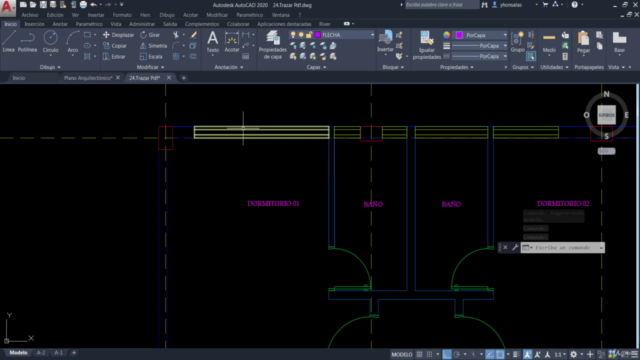Screen dimensions: 640x360
Task: Toggle polar tracking in status bar
Action: [457, 354]
